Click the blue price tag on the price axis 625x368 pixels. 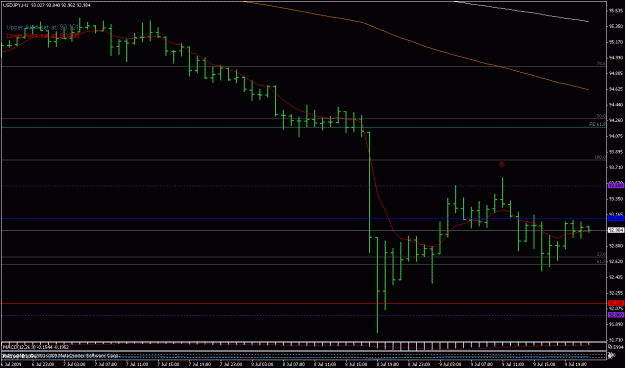(616, 218)
